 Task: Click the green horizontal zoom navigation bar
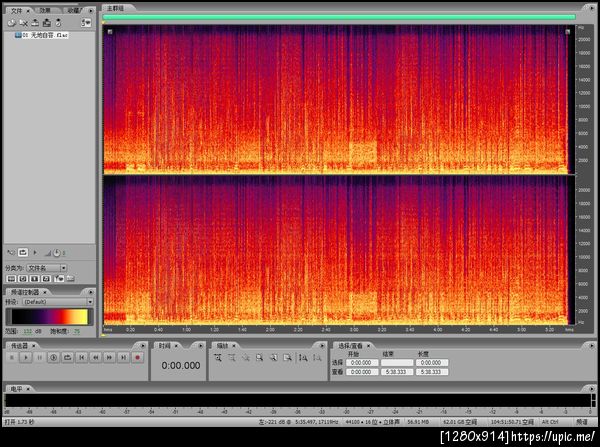tap(339, 17)
